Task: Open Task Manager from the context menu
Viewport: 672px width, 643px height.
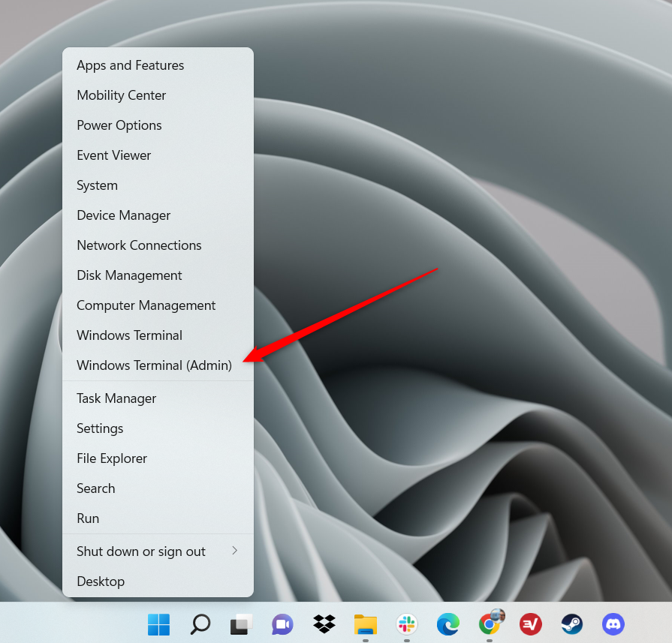Action: coord(116,398)
